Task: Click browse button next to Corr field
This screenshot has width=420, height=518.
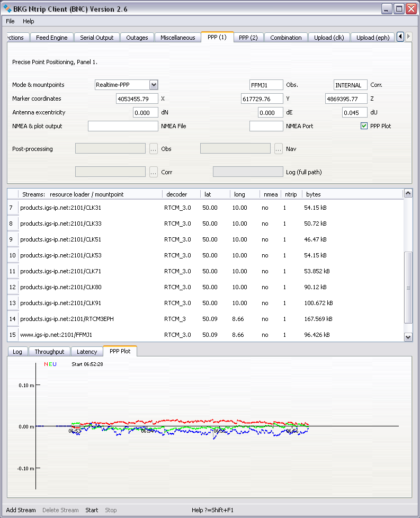Action: coord(154,172)
